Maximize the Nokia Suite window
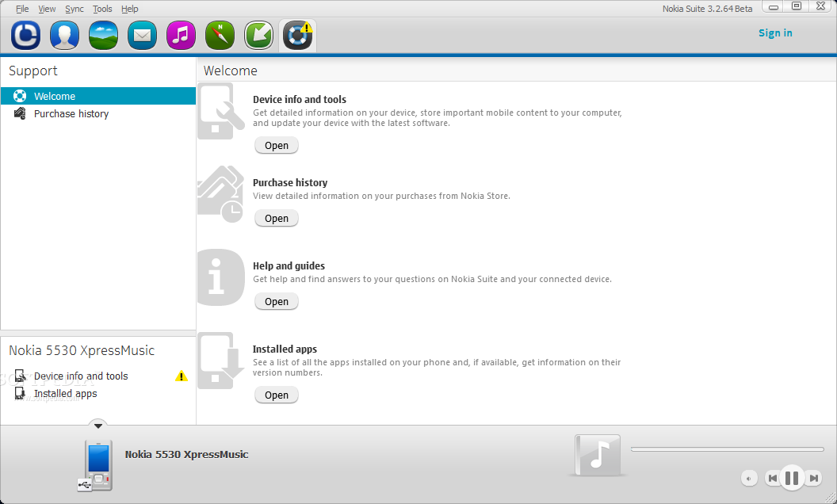 pyautogui.click(x=796, y=6)
